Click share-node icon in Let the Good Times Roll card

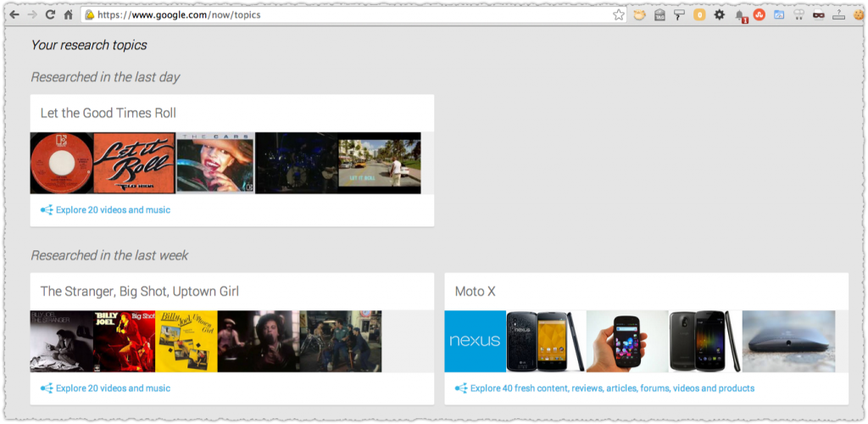[47, 210]
